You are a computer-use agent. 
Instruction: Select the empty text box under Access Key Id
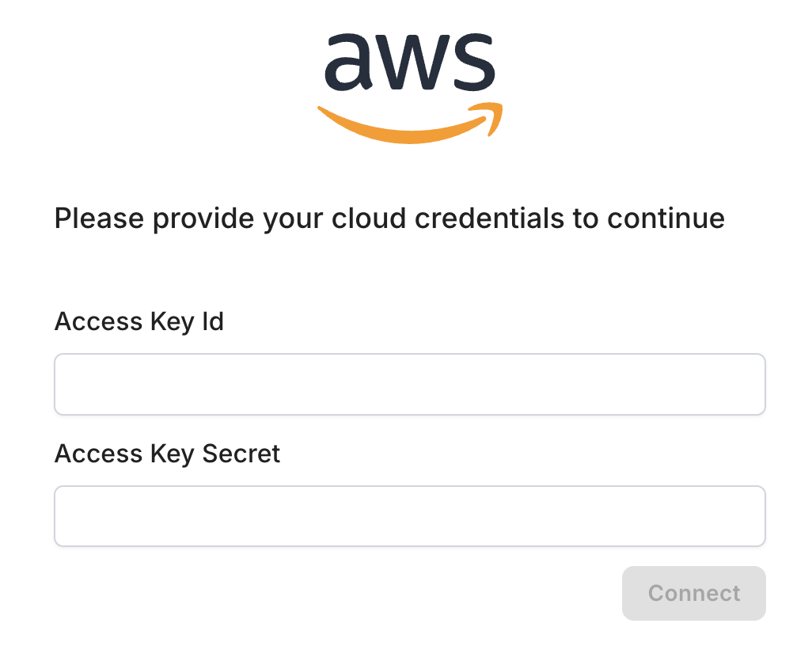point(409,384)
